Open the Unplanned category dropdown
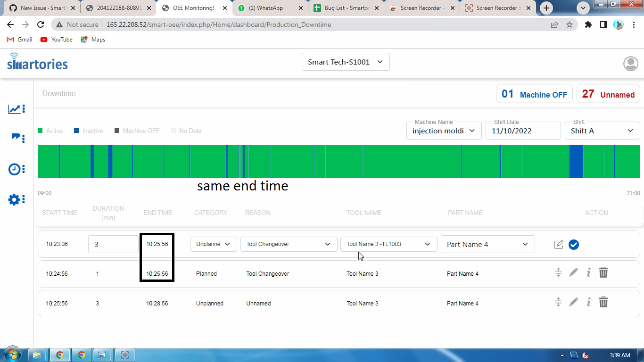The image size is (644, 362). point(213,244)
